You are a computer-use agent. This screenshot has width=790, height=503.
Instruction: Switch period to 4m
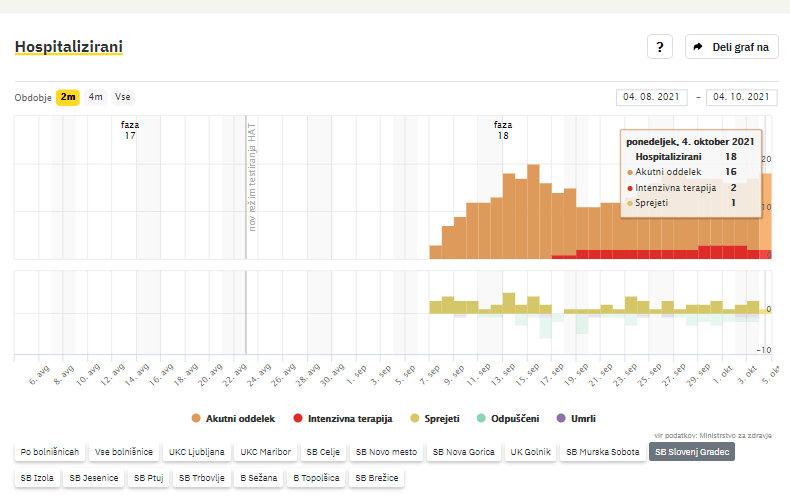(95, 97)
